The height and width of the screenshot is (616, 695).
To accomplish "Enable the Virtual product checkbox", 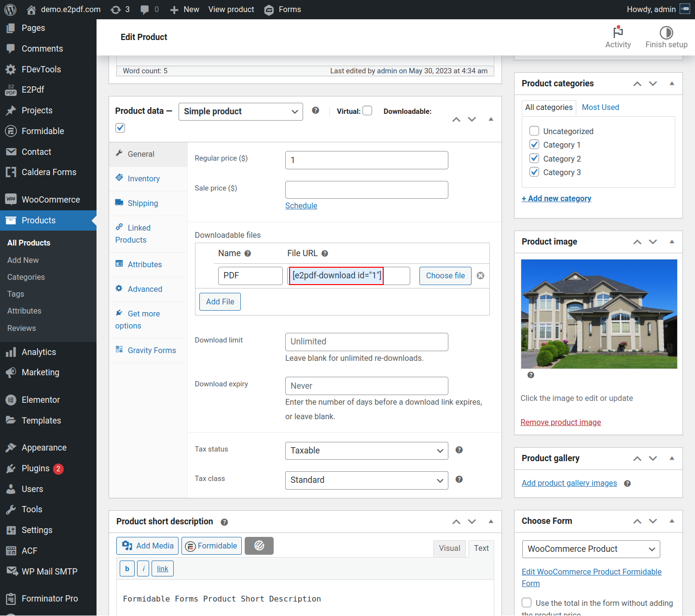I will pos(367,111).
